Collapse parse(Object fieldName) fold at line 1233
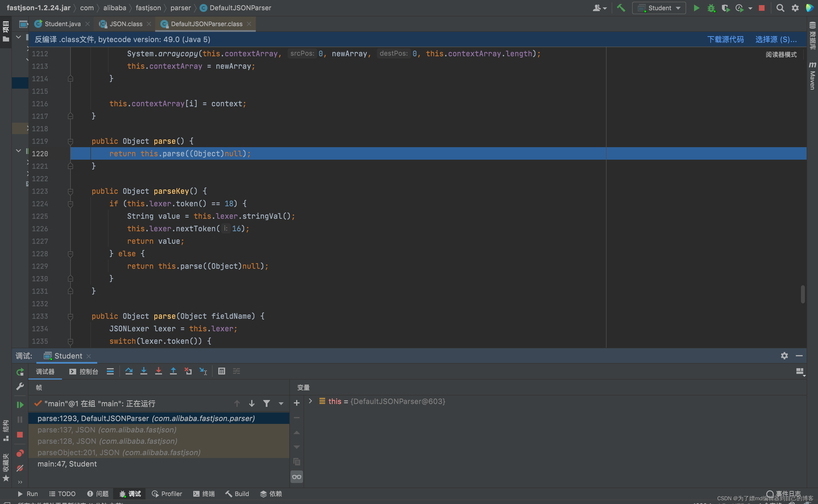Screen dimensions: 818x504 click(x=70, y=316)
